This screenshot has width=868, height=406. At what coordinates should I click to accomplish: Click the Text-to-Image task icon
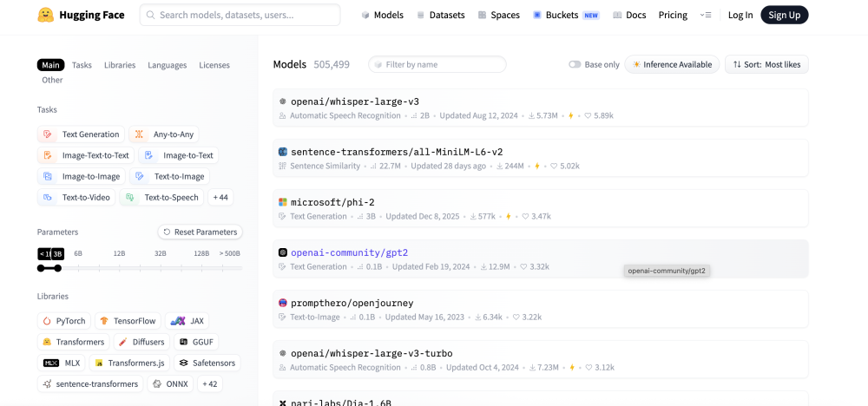pyautogui.click(x=140, y=176)
